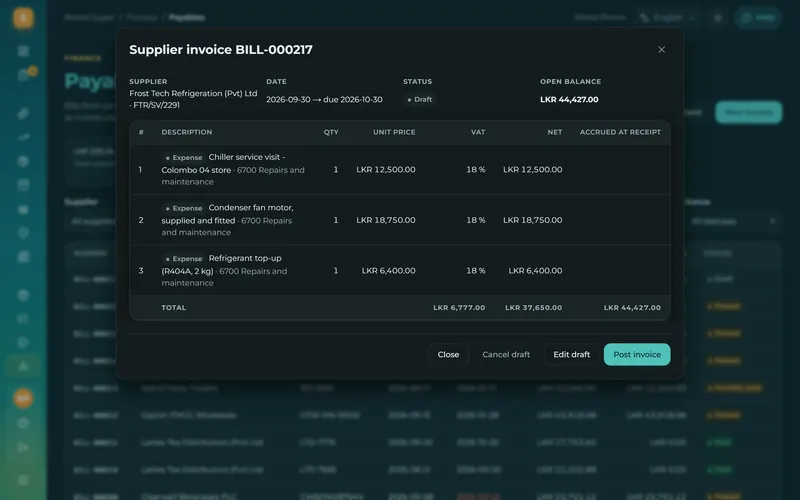Click the VAT column header
The width and height of the screenshot is (800, 500).
pyautogui.click(x=478, y=132)
